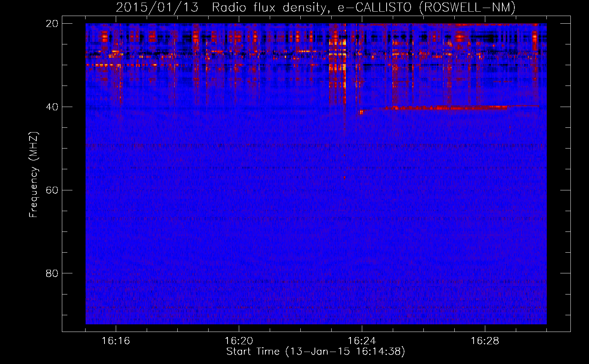The image size is (589, 364).
Task: Click the 80 MHz frequency tick label
Action: click(52, 273)
